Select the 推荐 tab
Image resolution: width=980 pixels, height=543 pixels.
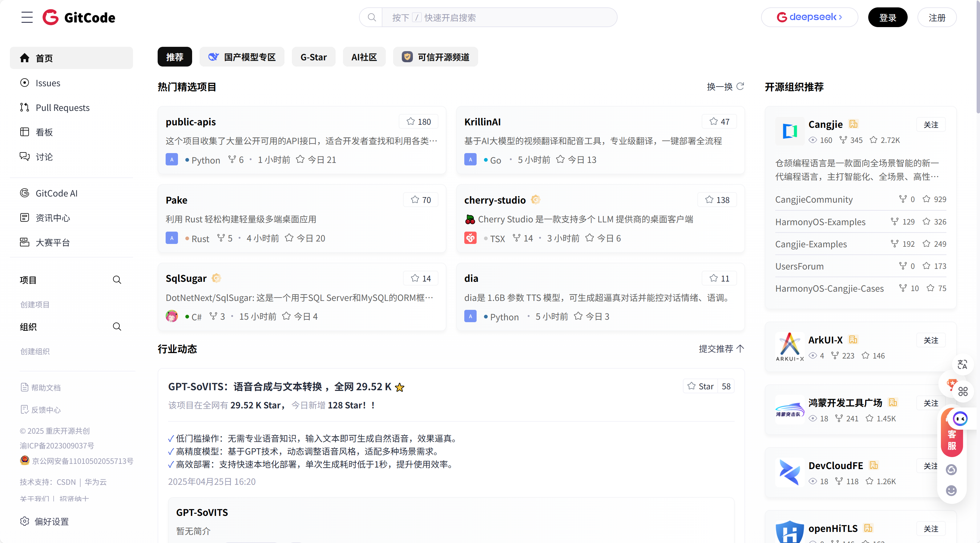click(175, 57)
